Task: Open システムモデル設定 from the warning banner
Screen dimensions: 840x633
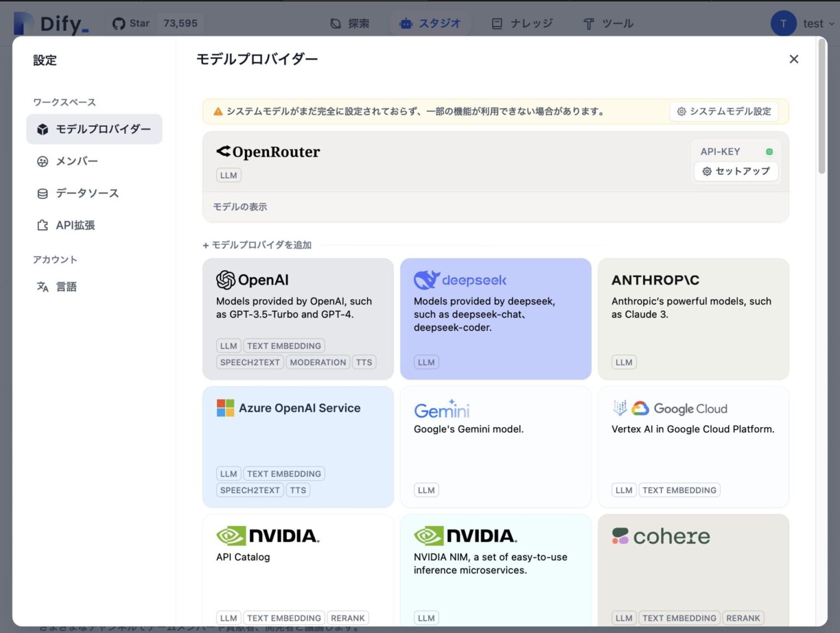Action: [724, 111]
